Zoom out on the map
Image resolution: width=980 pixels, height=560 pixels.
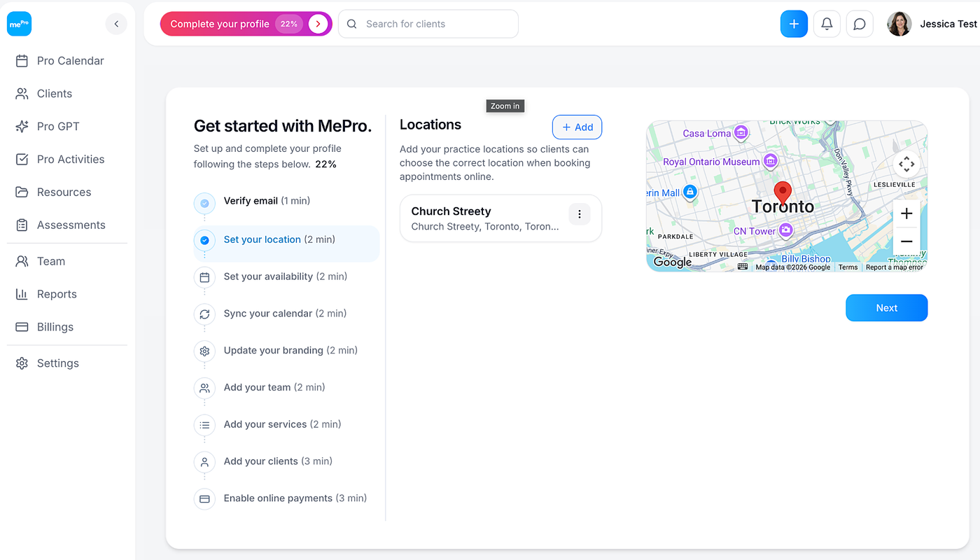coord(906,241)
